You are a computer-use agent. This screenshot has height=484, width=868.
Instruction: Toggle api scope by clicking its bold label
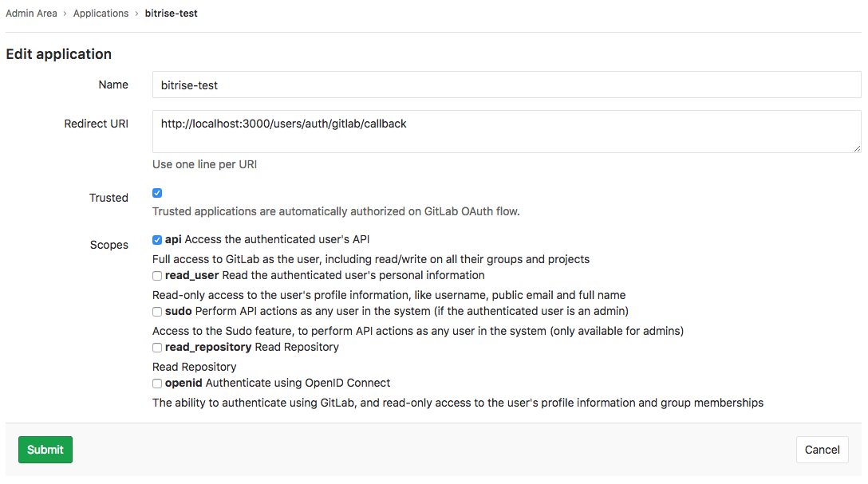(x=176, y=239)
